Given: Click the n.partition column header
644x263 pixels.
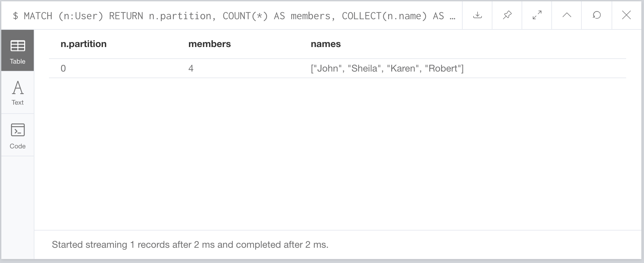Looking at the screenshot, I should pos(83,44).
